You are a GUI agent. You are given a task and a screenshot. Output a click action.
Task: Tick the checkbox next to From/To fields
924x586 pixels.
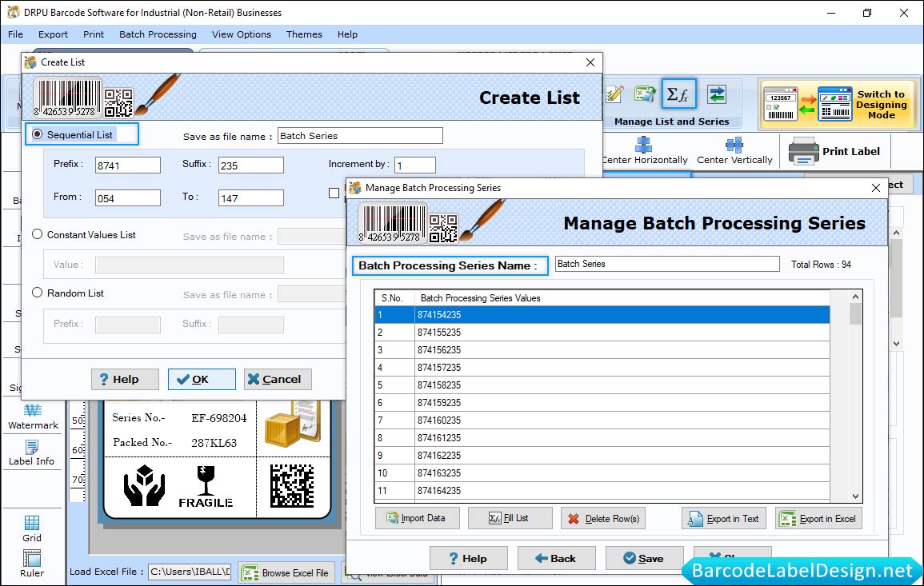[334, 193]
